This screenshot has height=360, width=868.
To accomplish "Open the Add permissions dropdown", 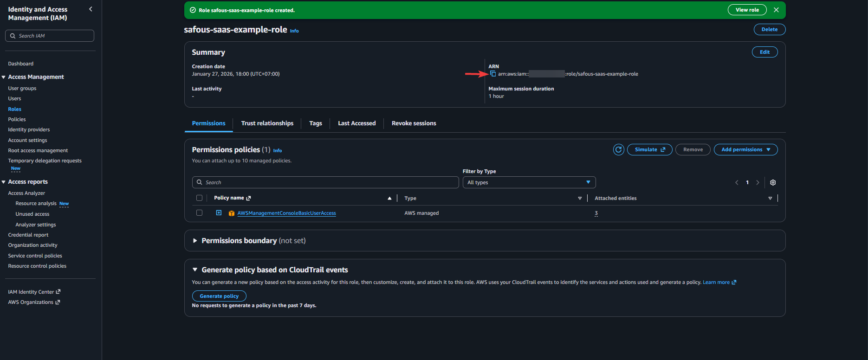I will coord(745,149).
